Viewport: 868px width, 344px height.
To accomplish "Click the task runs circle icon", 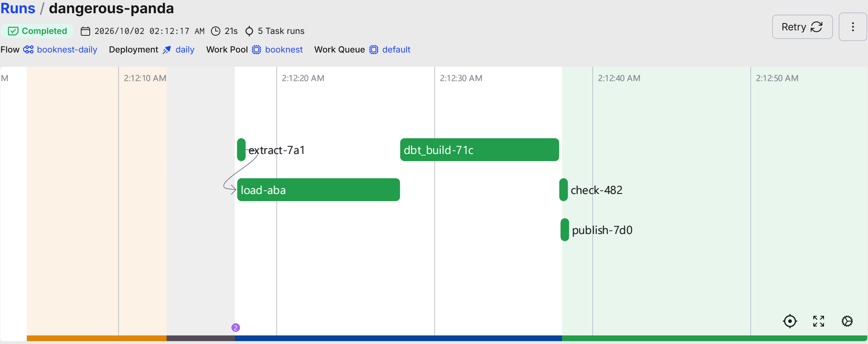I will 249,31.
